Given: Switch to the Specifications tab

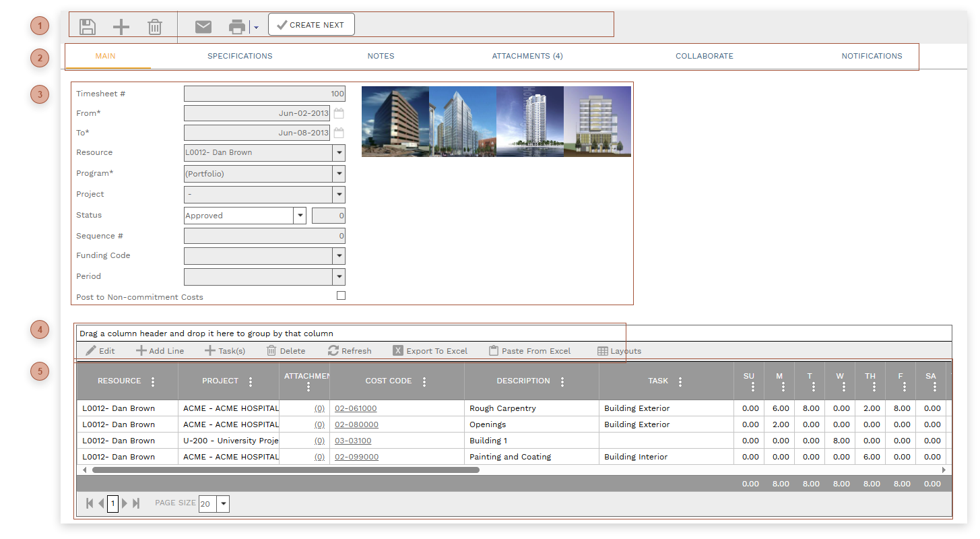Looking at the screenshot, I should click(240, 56).
